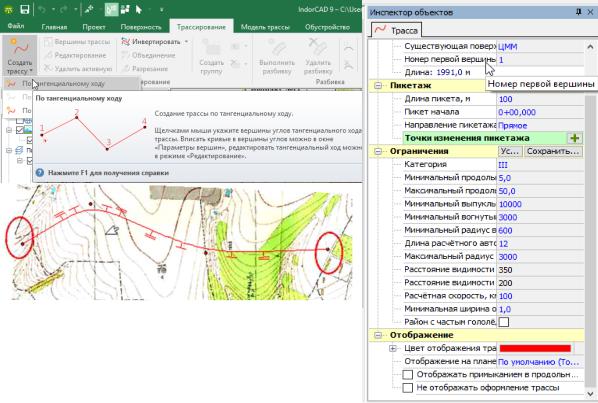Click Редактирование in the ribbon

point(75,55)
